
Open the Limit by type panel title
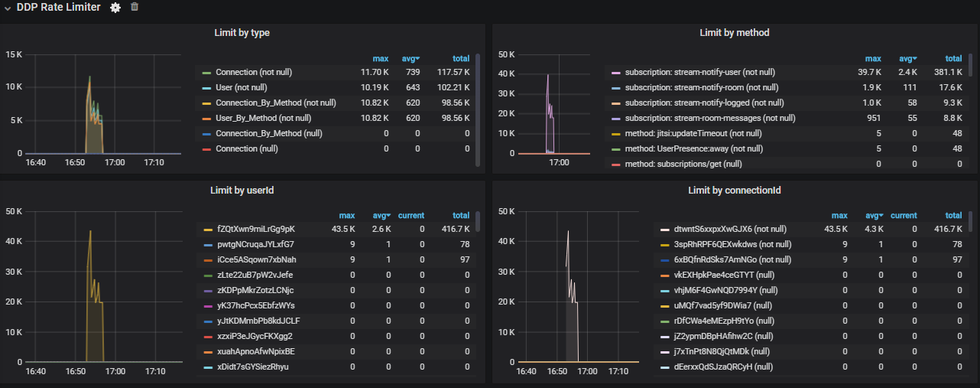pyautogui.click(x=242, y=33)
